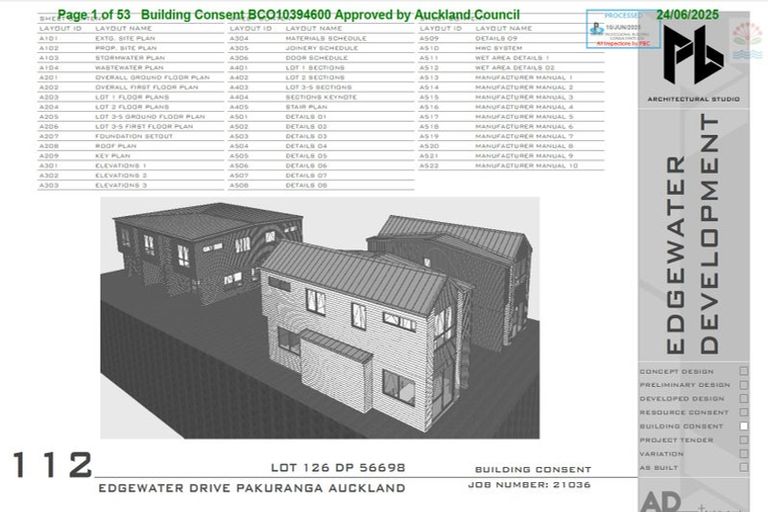Click the first column LAYOUT NAME header
This screenshot has height=512, width=768.
click(x=123, y=28)
